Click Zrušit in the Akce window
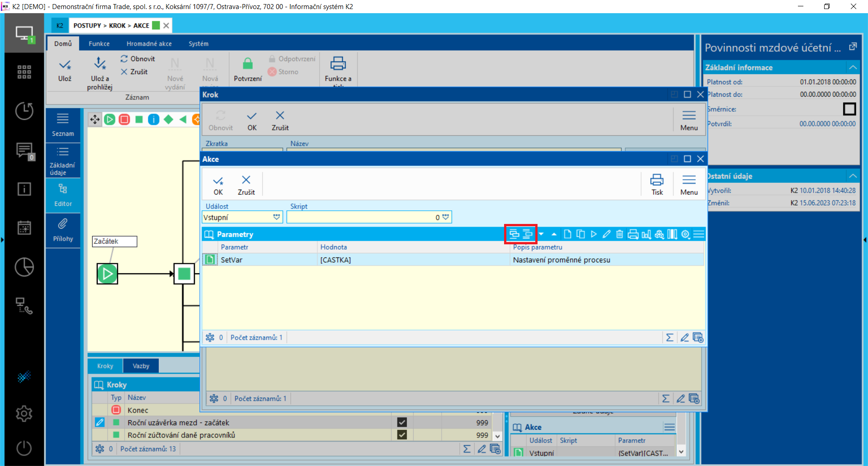The height and width of the screenshot is (466, 868). [x=246, y=185]
